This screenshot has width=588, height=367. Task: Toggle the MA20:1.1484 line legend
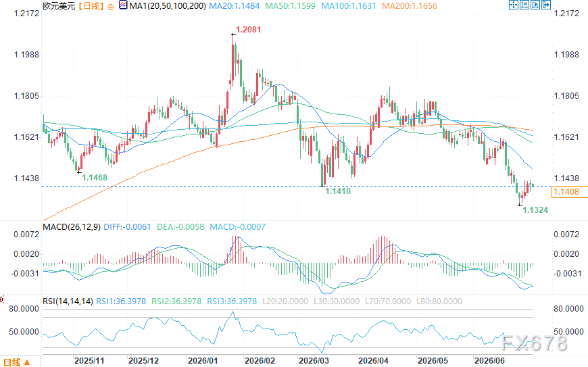(x=234, y=6)
